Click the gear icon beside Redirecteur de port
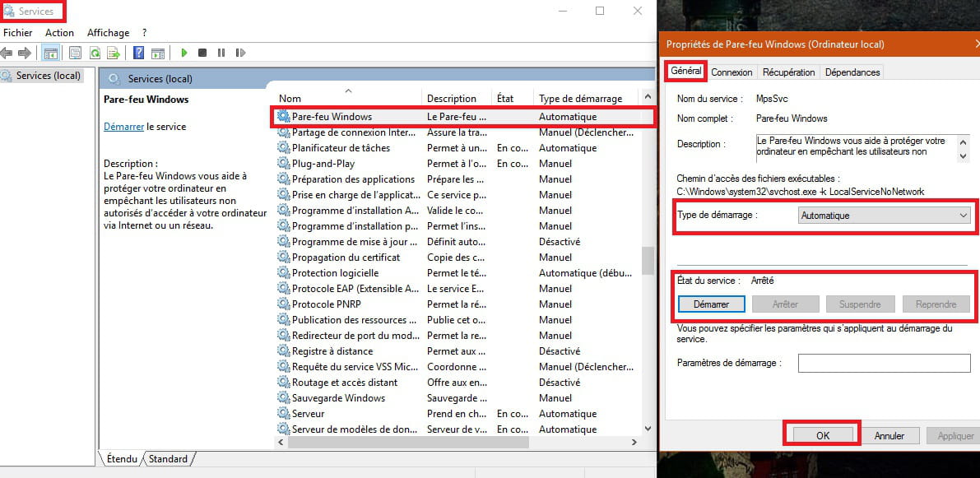 tap(284, 336)
